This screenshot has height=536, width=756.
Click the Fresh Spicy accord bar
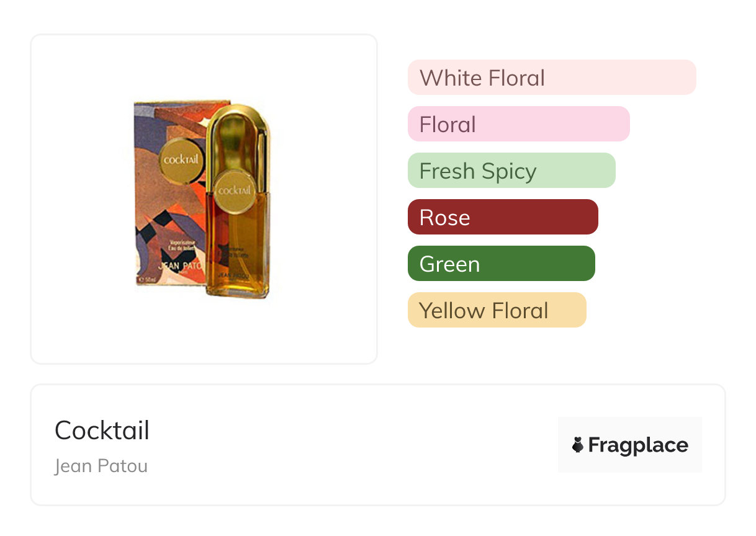pyautogui.click(x=511, y=171)
